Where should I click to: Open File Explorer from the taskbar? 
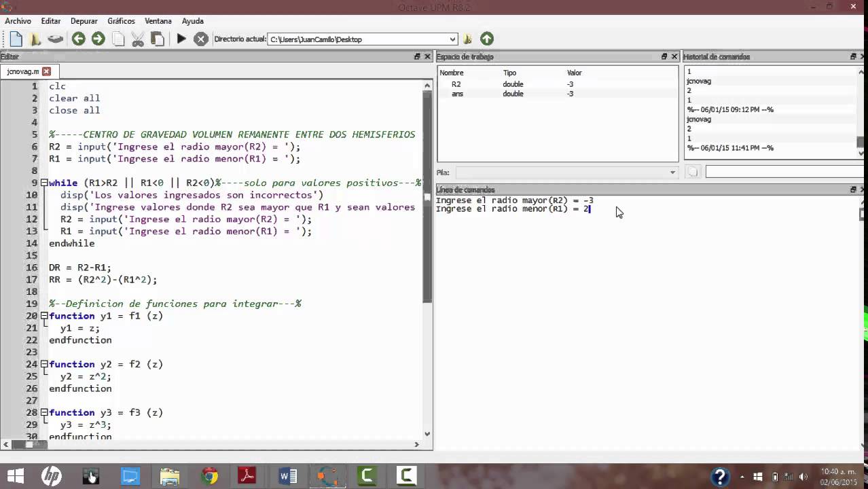(x=170, y=477)
